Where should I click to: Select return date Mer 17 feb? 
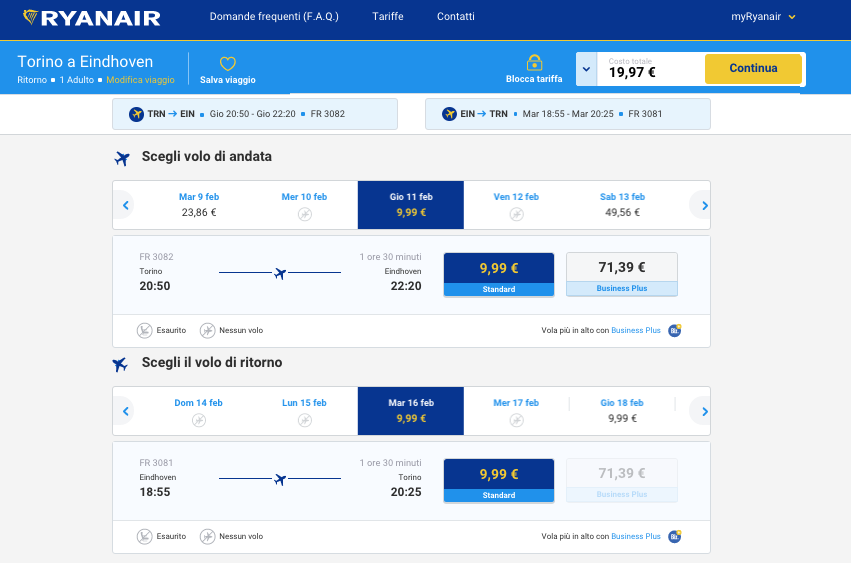pos(516,411)
